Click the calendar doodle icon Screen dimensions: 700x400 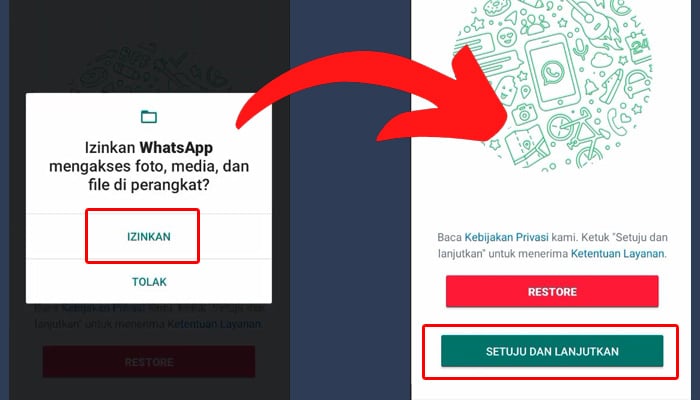point(639,46)
